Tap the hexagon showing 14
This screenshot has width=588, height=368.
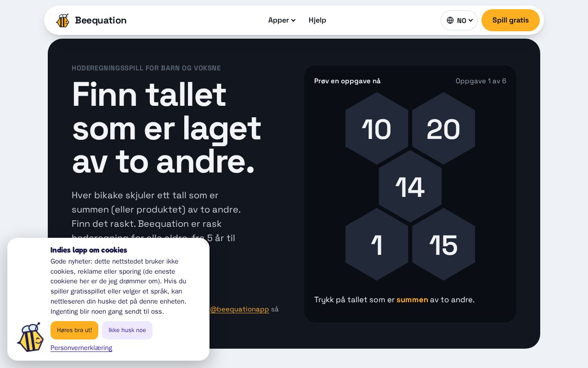point(410,186)
